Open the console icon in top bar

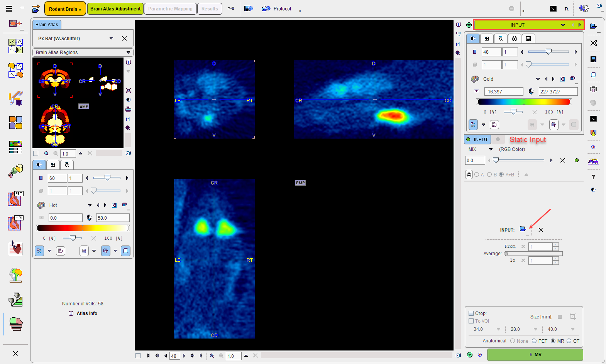click(x=553, y=8)
